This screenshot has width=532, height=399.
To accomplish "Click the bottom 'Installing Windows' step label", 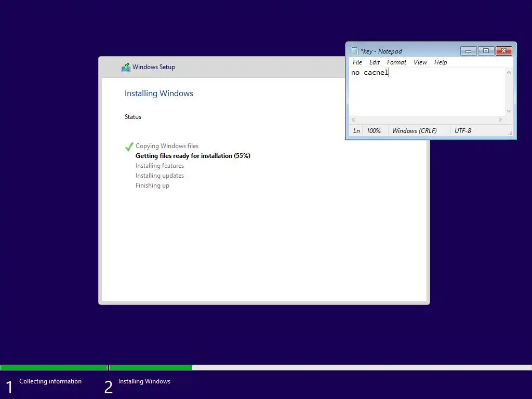I will (x=144, y=381).
